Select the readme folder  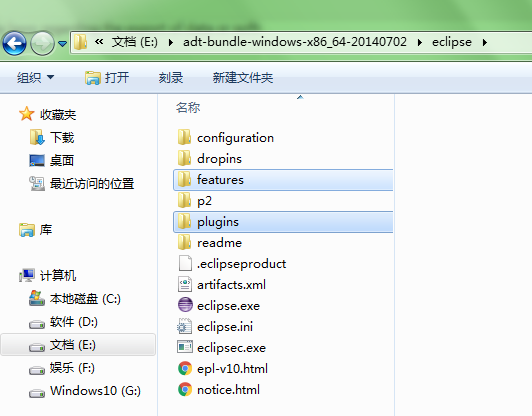[x=220, y=243]
